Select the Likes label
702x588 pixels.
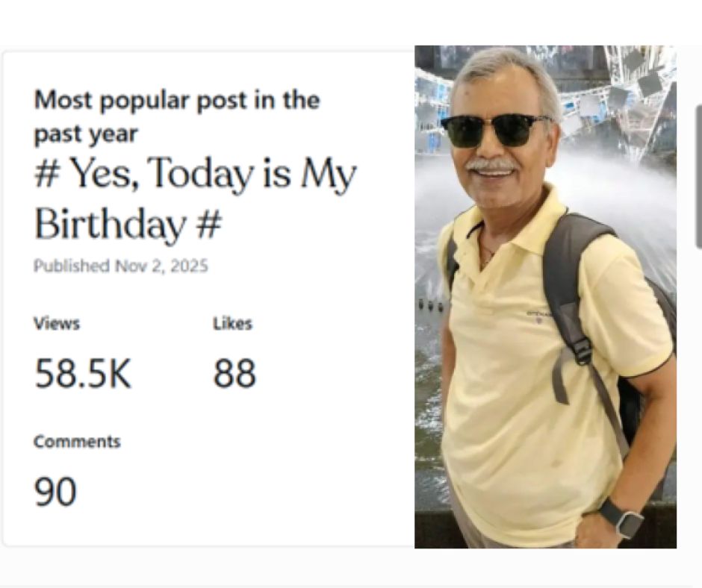[232, 323]
